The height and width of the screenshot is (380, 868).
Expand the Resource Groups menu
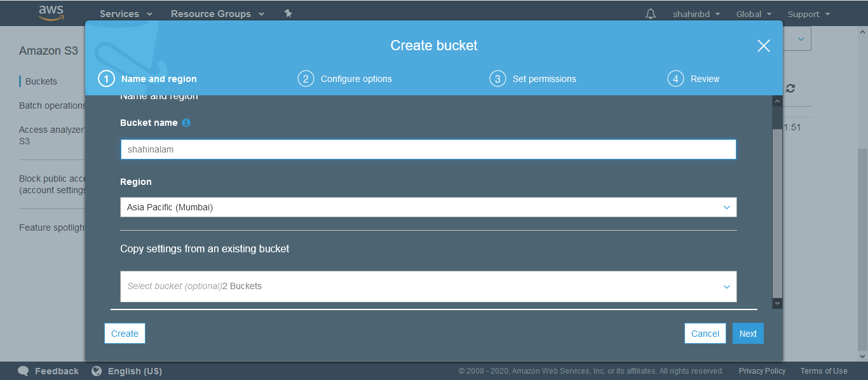pos(217,14)
